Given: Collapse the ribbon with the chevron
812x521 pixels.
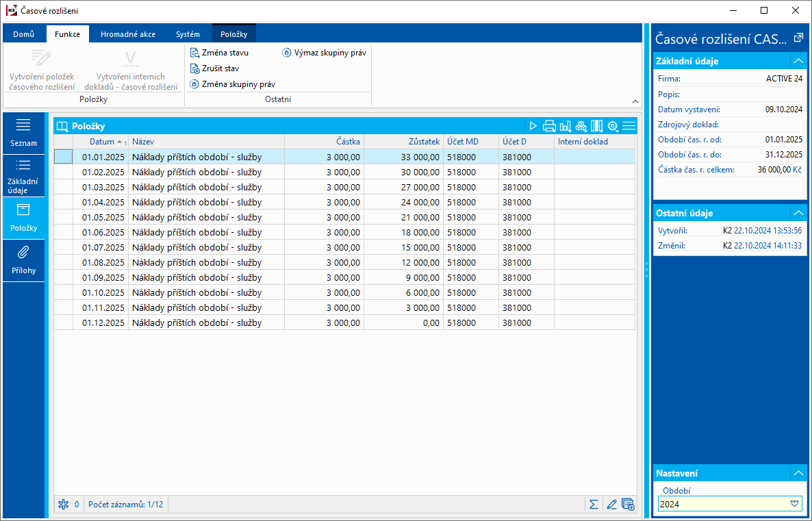Looking at the screenshot, I should [x=635, y=101].
